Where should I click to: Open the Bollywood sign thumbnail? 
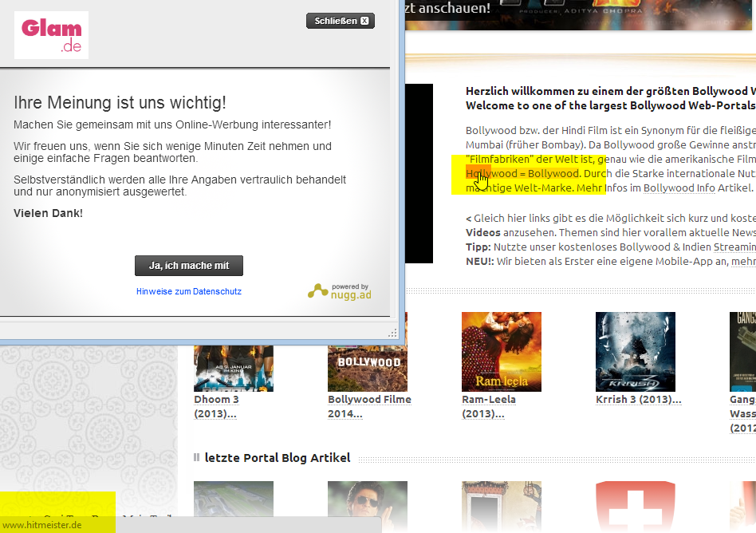[368, 368]
